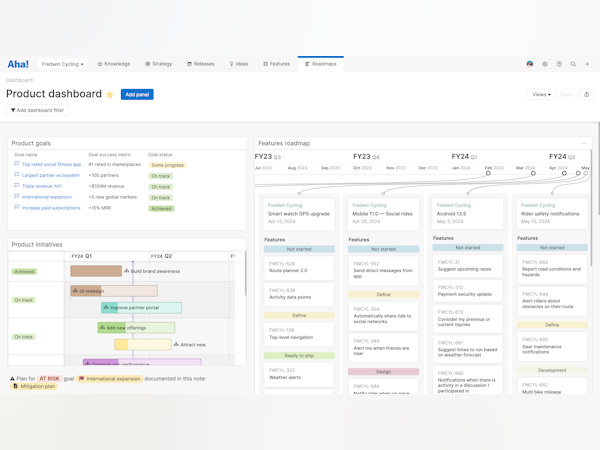Open the Android 13.5 release card
This screenshot has width=600, height=450.
pos(468,213)
